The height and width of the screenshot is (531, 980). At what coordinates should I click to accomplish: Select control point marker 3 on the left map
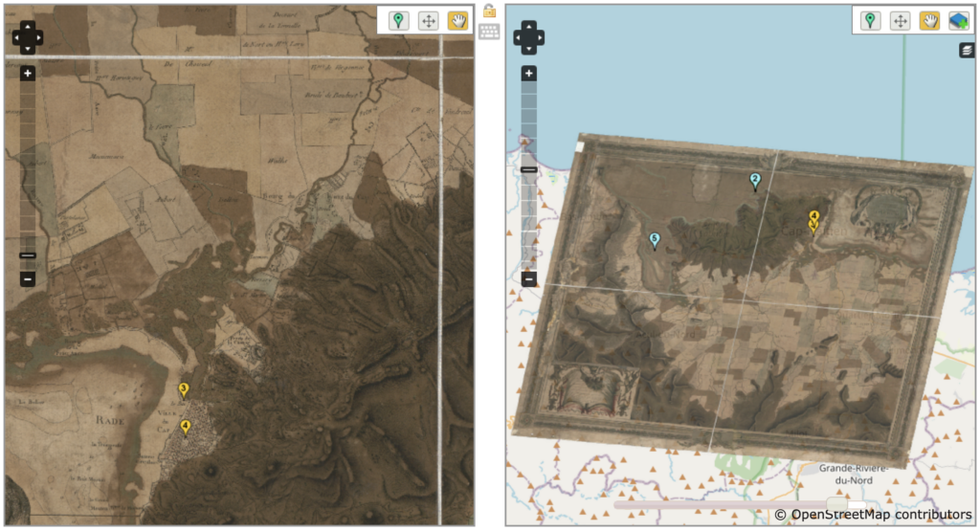tap(183, 391)
